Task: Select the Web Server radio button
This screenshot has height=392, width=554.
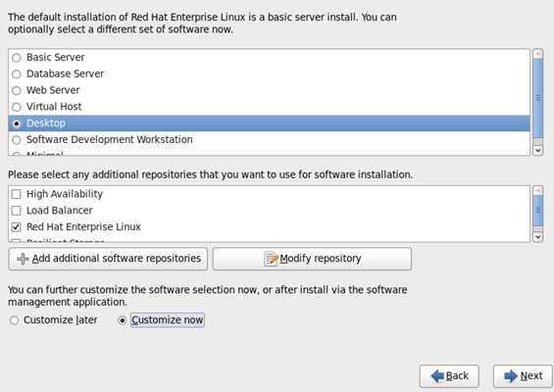Action: pyautogui.click(x=17, y=91)
